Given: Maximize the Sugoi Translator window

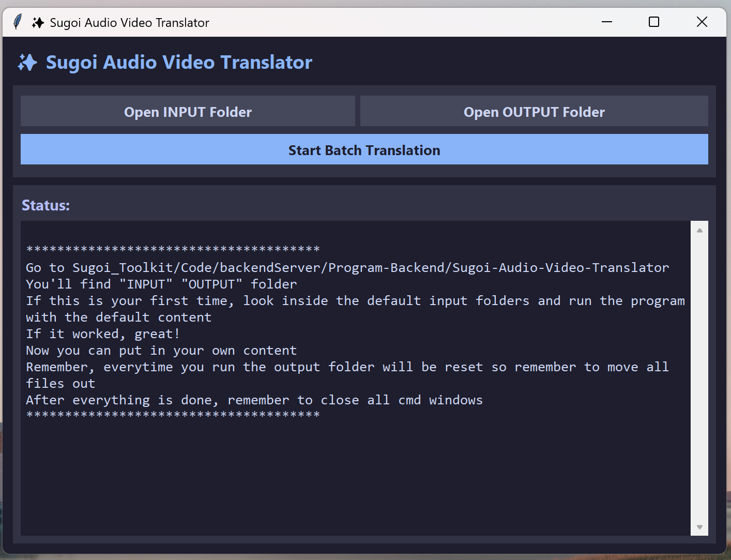Looking at the screenshot, I should (x=654, y=22).
